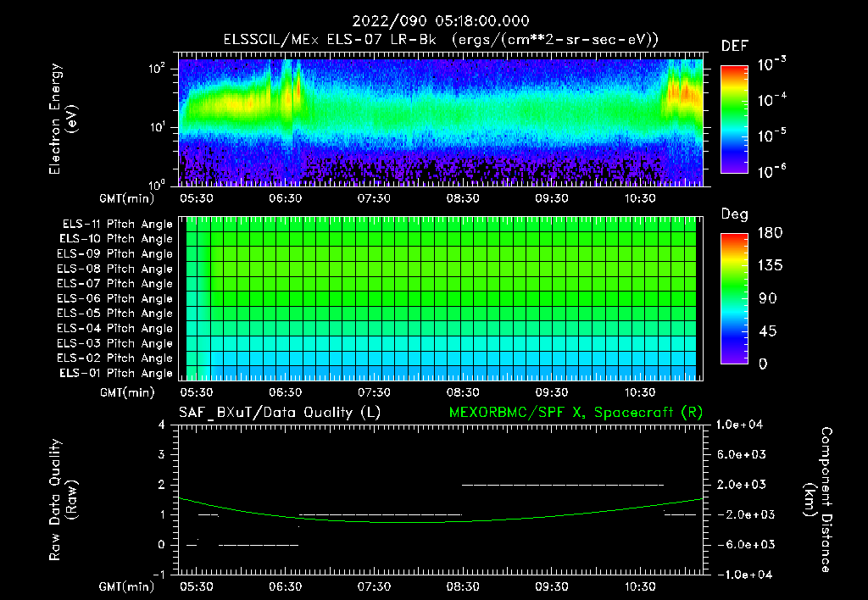Click the ELS-06 Pitch Angle row label
The height and width of the screenshot is (600, 868).
point(115,298)
